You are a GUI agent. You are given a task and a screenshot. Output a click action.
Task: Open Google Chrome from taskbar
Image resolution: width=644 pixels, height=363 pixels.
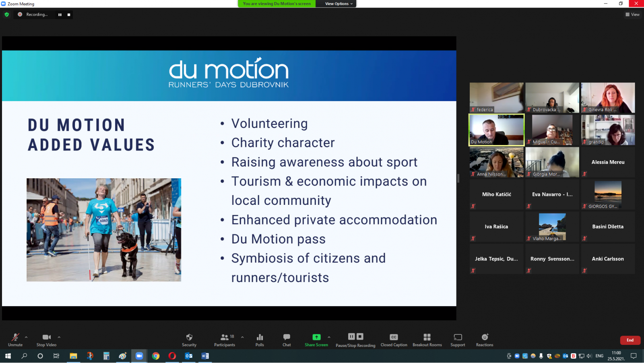(156, 356)
